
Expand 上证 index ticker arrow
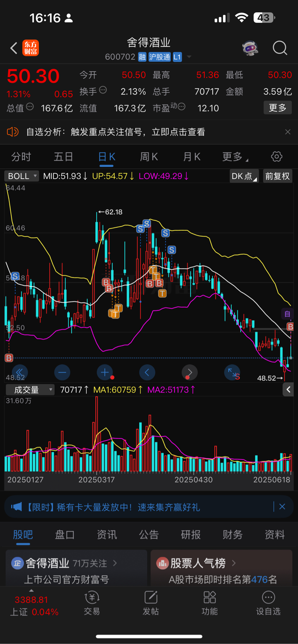click(31, 591)
